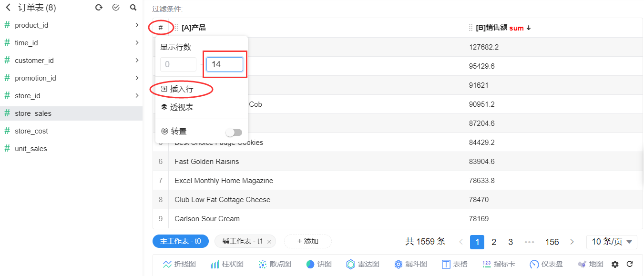Click the refresh icon in the 订单表 header
Image resolution: width=644 pixels, height=276 pixels.
[99, 8]
